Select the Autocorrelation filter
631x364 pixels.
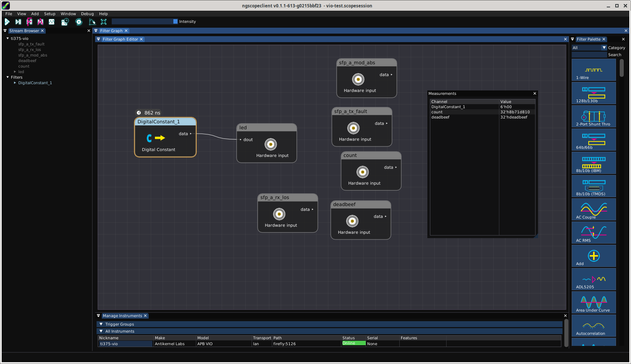tap(594, 325)
